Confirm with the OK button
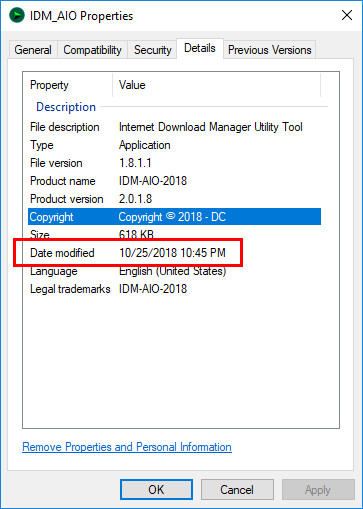The height and width of the screenshot is (509, 363). point(156,490)
